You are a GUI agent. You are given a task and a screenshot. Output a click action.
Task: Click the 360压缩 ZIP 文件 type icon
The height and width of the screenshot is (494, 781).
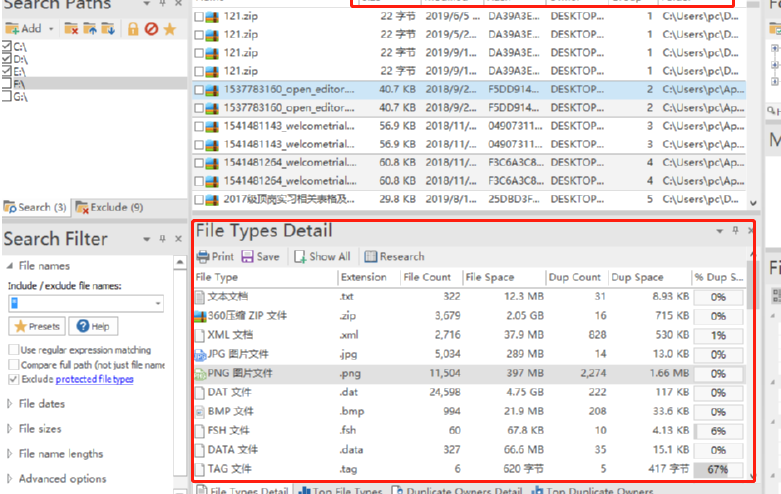point(200,316)
